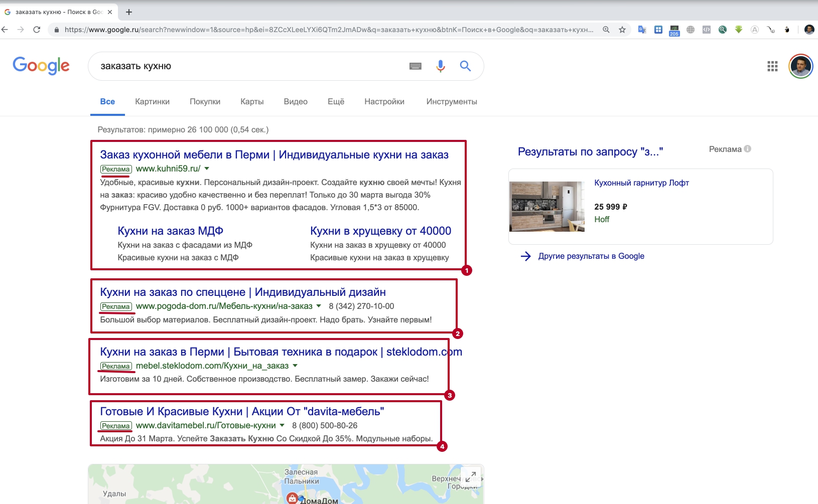Click the padlock site info icon
The width and height of the screenshot is (818, 504).
click(x=57, y=30)
